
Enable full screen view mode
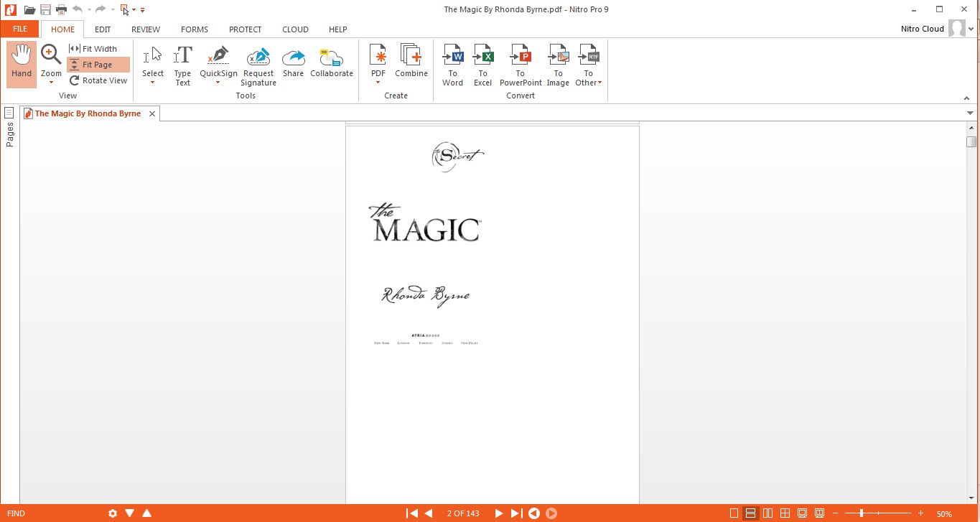point(803,513)
